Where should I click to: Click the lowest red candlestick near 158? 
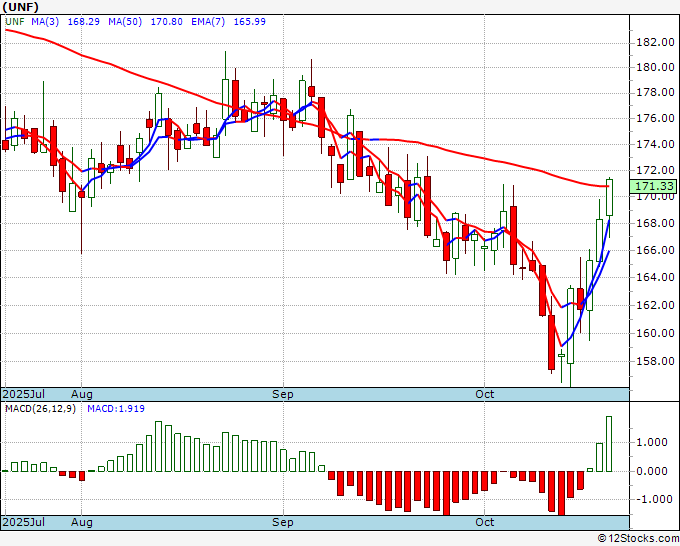coord(552,343)
